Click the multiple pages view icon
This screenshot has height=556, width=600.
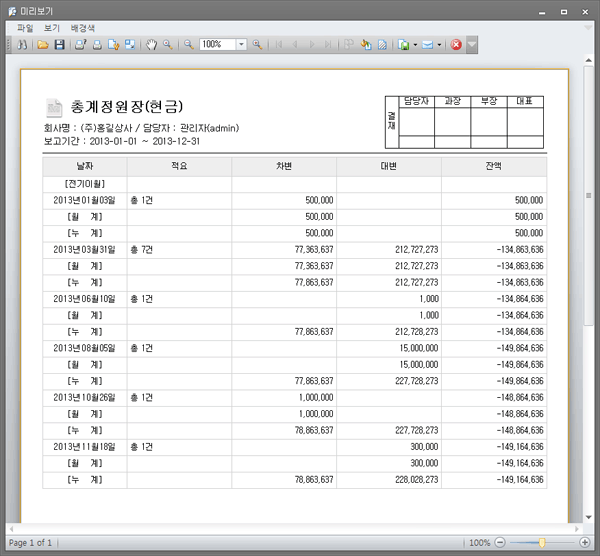click(x=349, y=45)
